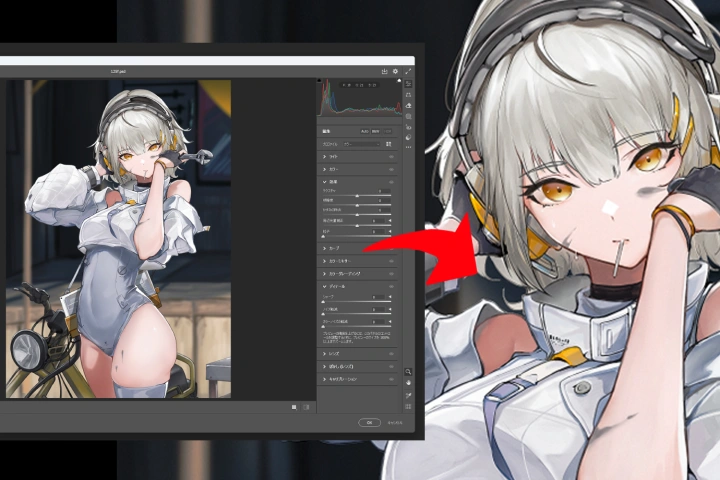Select the Healing eraser tool

point(408,106)
